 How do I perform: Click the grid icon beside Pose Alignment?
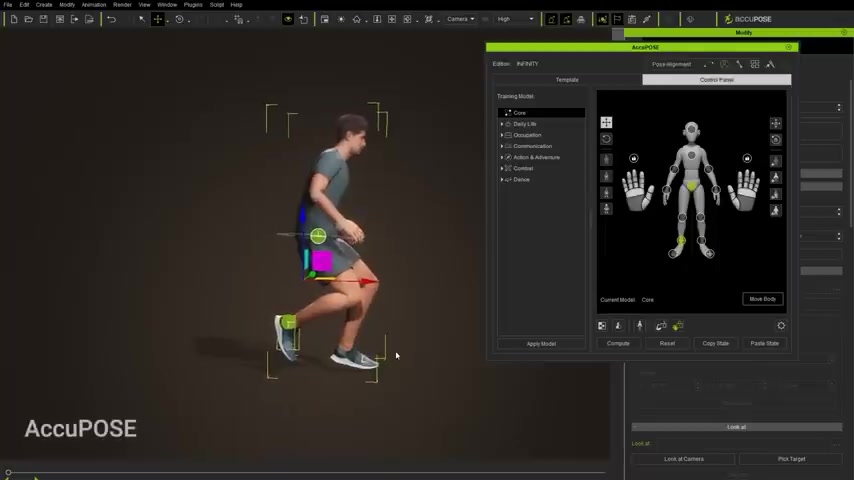755,64
